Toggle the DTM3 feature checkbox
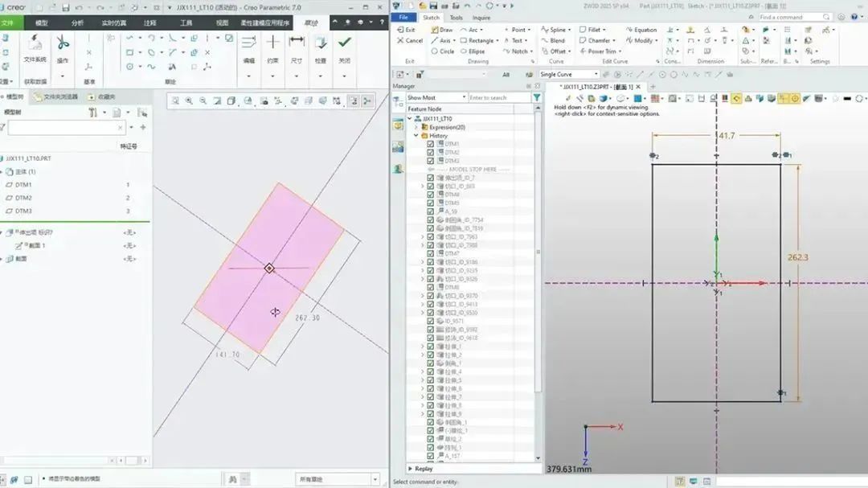 click(x=431, y=161)
